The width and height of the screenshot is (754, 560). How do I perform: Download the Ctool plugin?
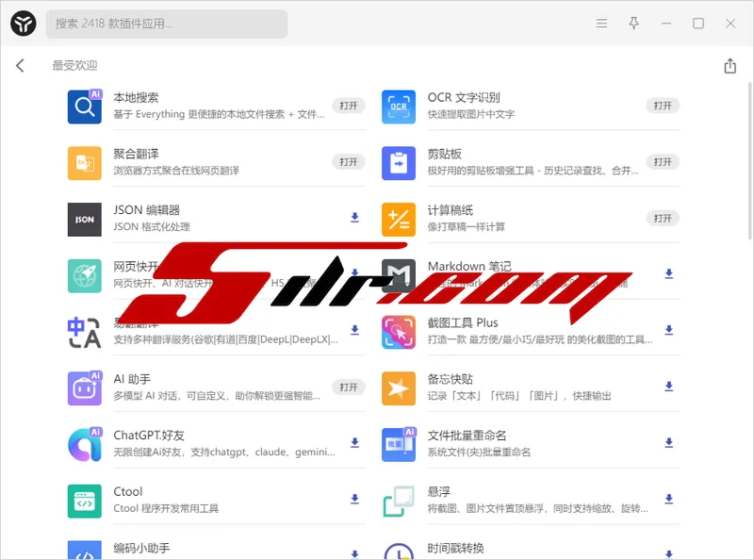(354, 499)
